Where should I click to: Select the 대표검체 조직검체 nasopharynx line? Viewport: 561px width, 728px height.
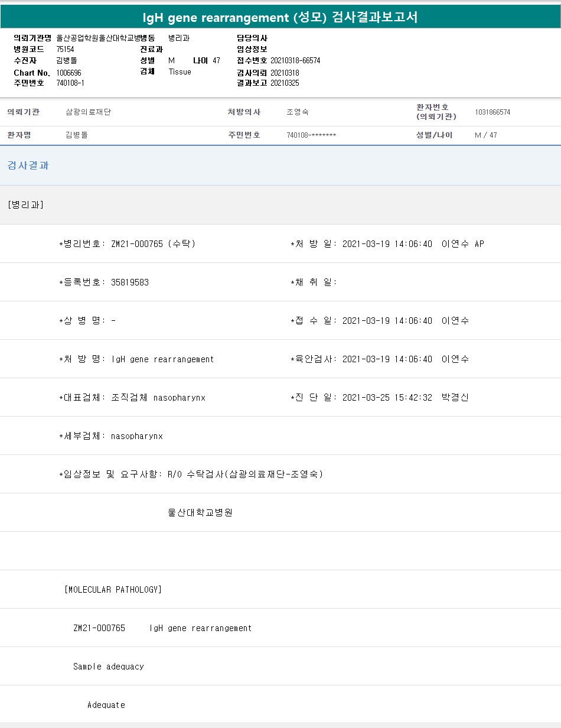tap(158, 398)
